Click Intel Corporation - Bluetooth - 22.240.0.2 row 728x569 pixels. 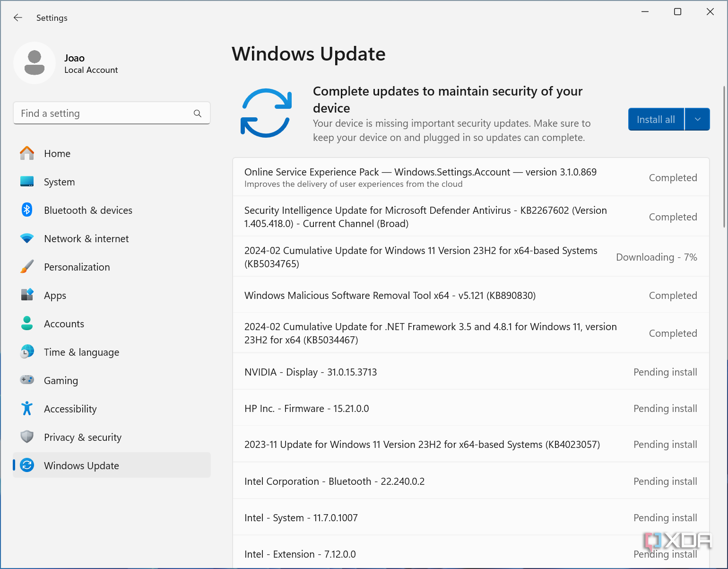[x=471, y=481]
